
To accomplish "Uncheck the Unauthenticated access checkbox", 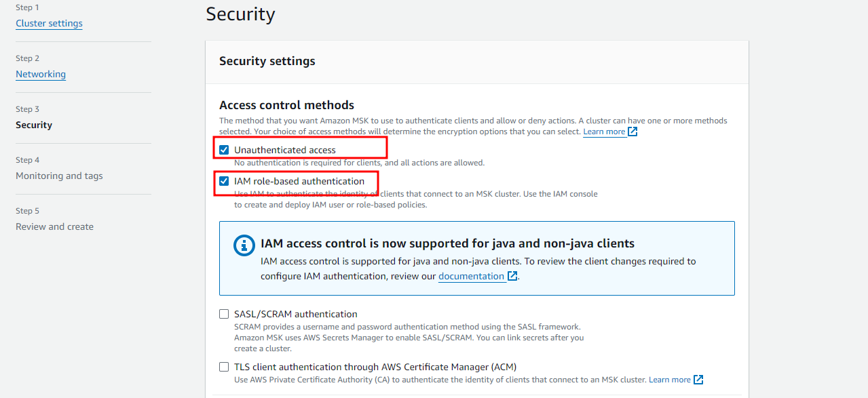I will click(x=224, y=150).
